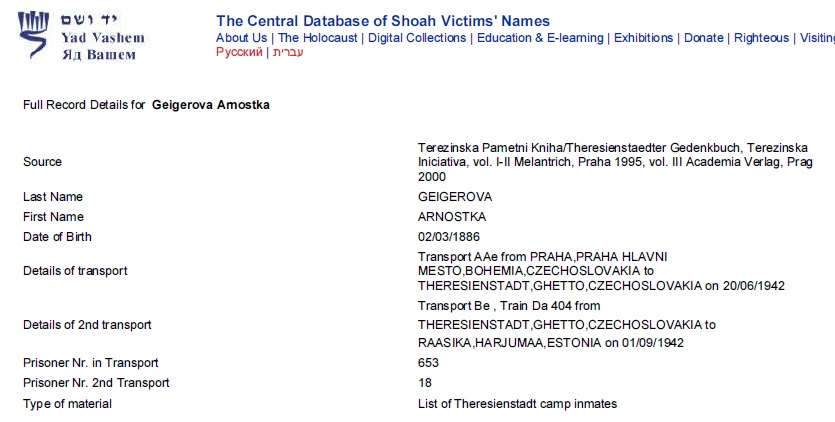Click the Geigerova Arnostka record heading name

click(210, 104)
